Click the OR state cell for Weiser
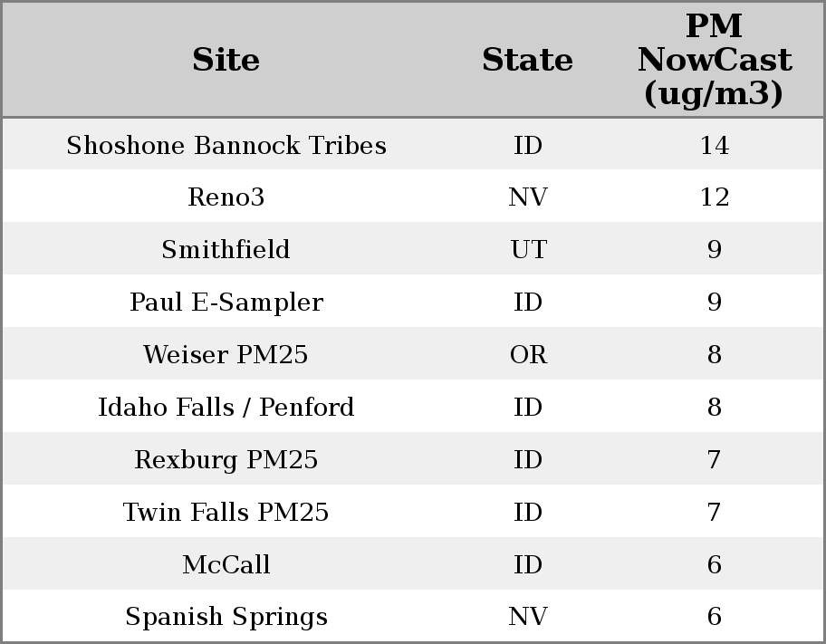Screen dimensions: 826x644 point(528,355)
